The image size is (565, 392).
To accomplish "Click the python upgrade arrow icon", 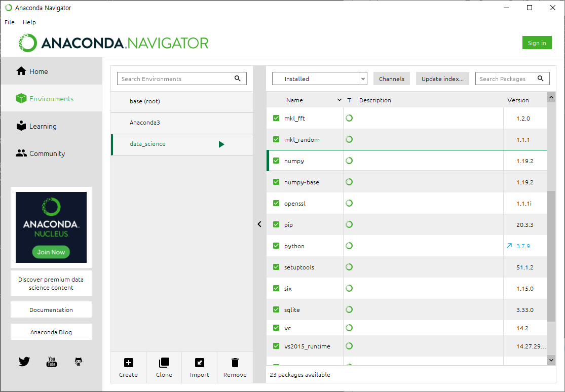I will tap(509, 246).
